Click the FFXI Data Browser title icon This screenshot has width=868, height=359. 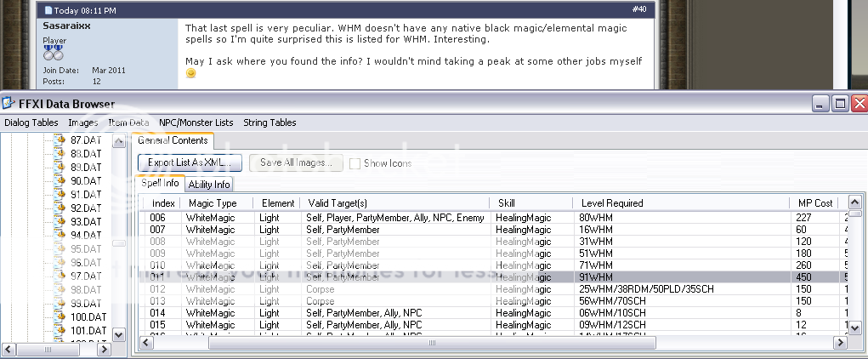click(x=9, y=104)
